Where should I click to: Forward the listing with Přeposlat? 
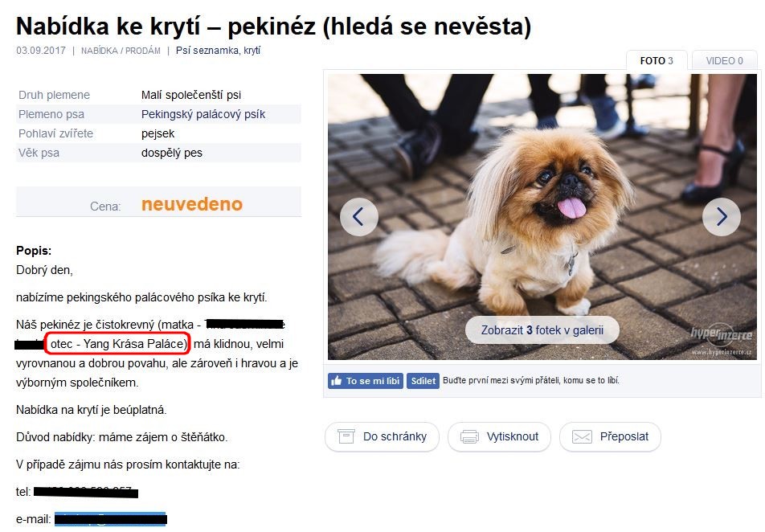coord(610,436)
